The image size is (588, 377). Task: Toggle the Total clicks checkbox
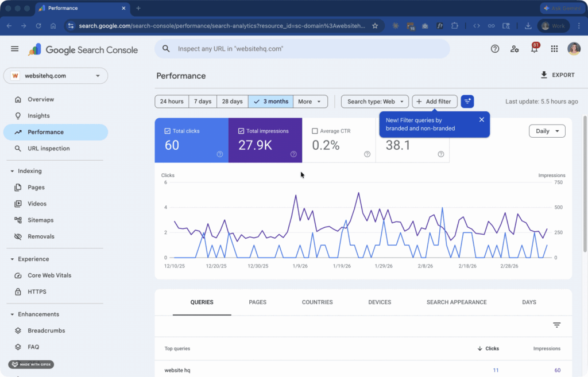coord(168,131)
